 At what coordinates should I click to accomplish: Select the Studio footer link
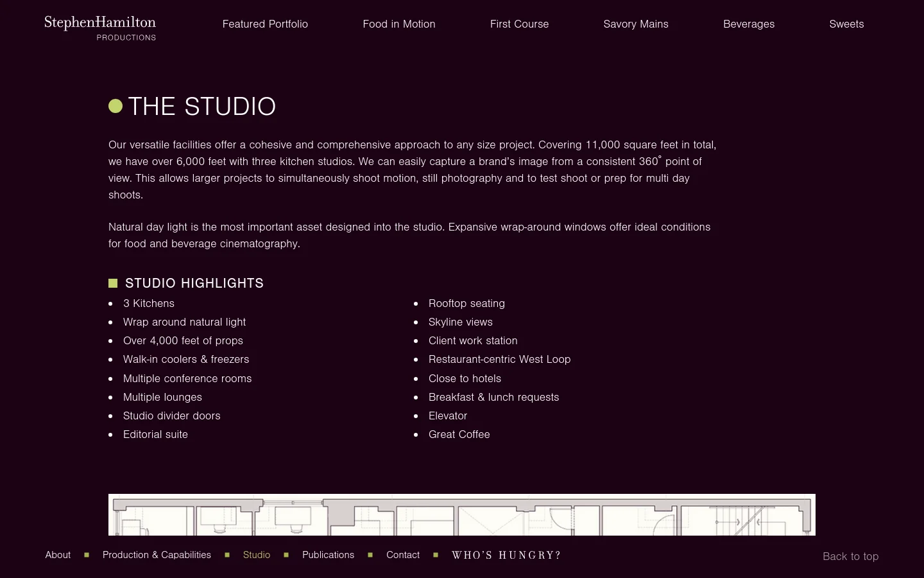tap(257, 555)
